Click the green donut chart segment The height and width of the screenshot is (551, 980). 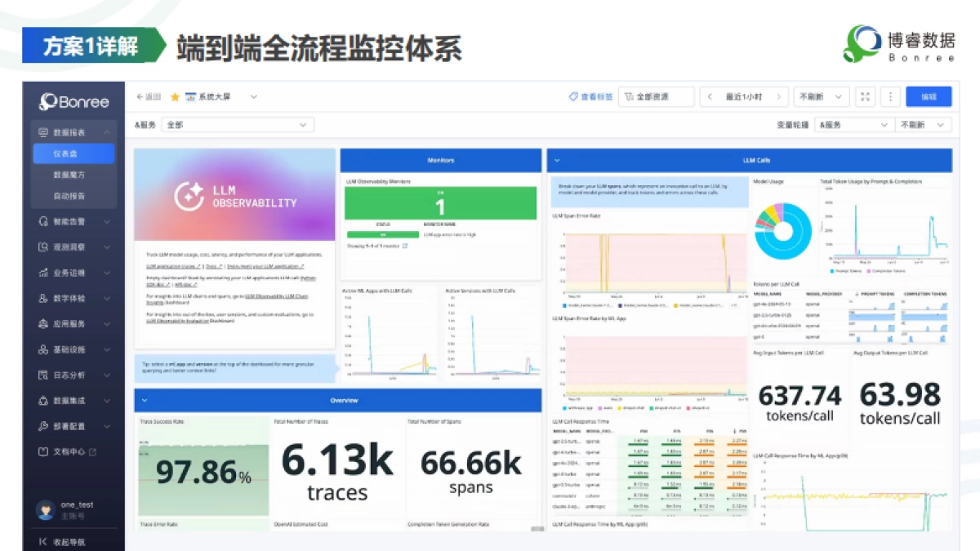click(x=764, y=217)
